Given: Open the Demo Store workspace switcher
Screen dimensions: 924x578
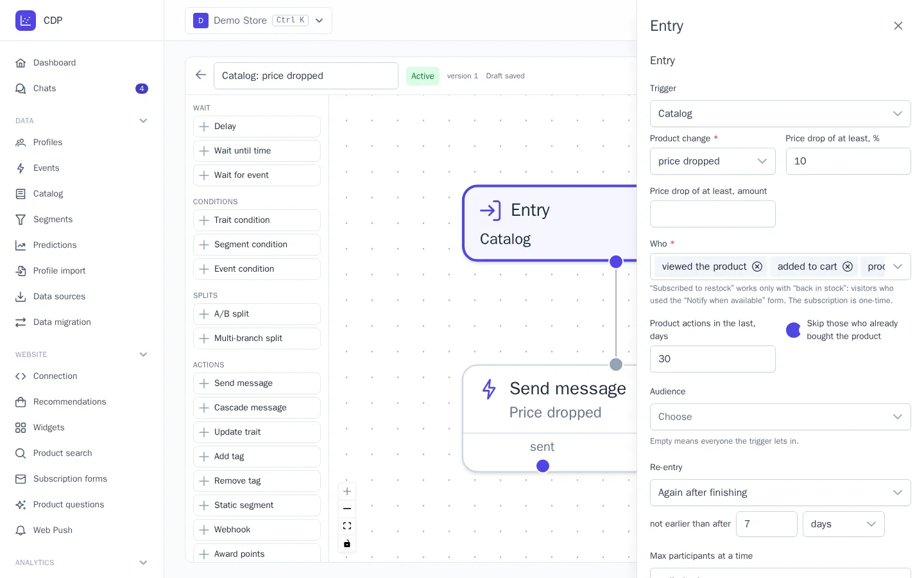Looking at the screenshot, I should tap(259, 21).
